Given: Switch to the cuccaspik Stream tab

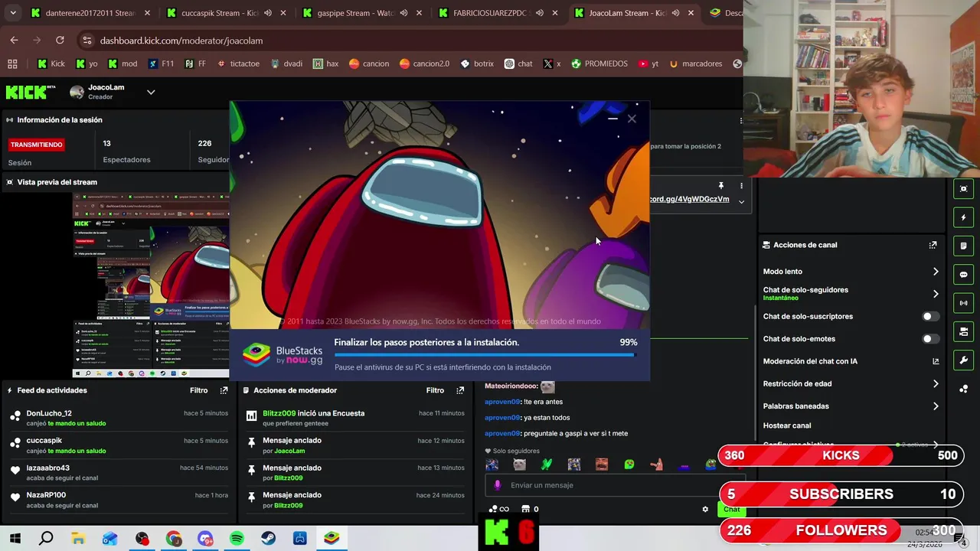Looking at the screenshot, I should [x=219, y=13].
